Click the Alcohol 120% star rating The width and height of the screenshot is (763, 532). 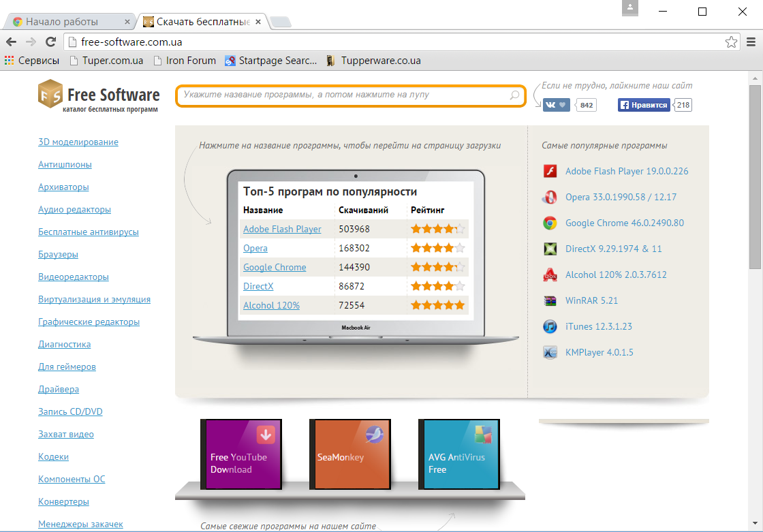tap(438, 305)
